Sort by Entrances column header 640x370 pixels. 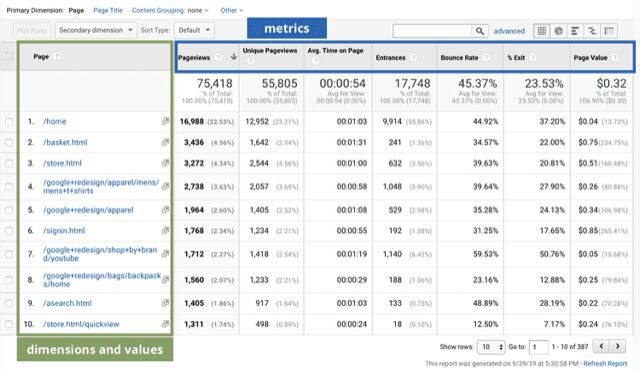coord(391,58)
